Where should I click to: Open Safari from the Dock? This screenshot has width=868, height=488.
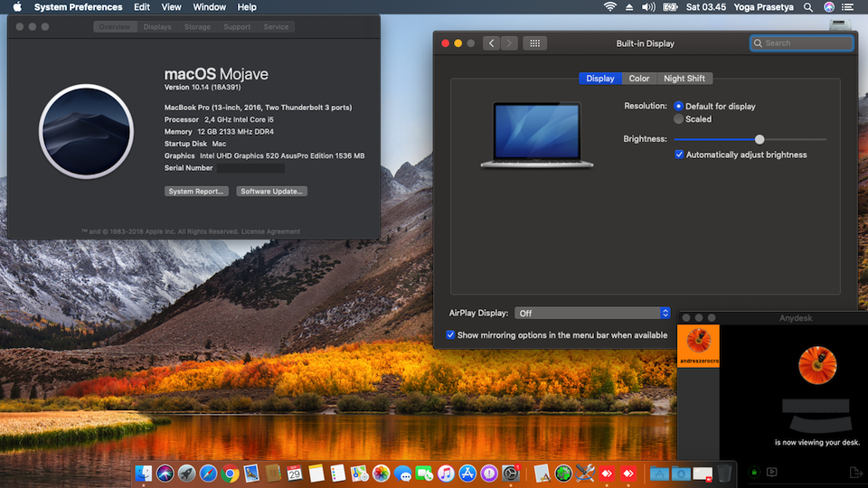[x=208, y=473]
